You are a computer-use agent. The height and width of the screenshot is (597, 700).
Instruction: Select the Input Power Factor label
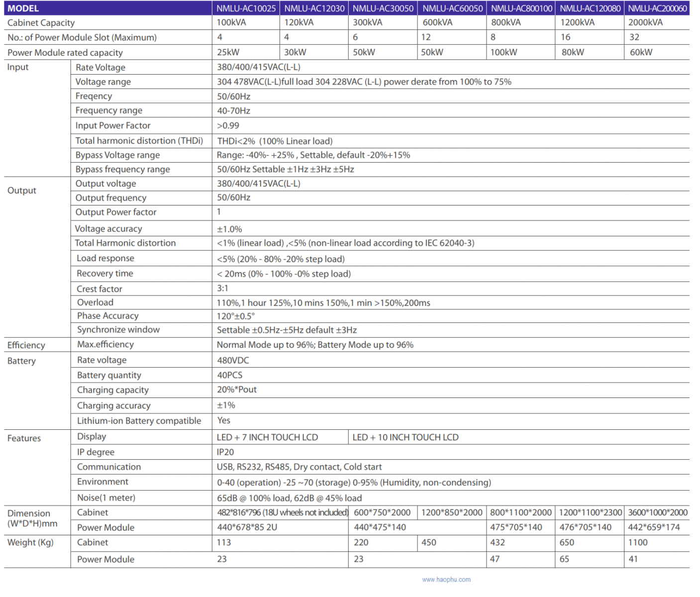pyautogui.click(x=112, y=126)
